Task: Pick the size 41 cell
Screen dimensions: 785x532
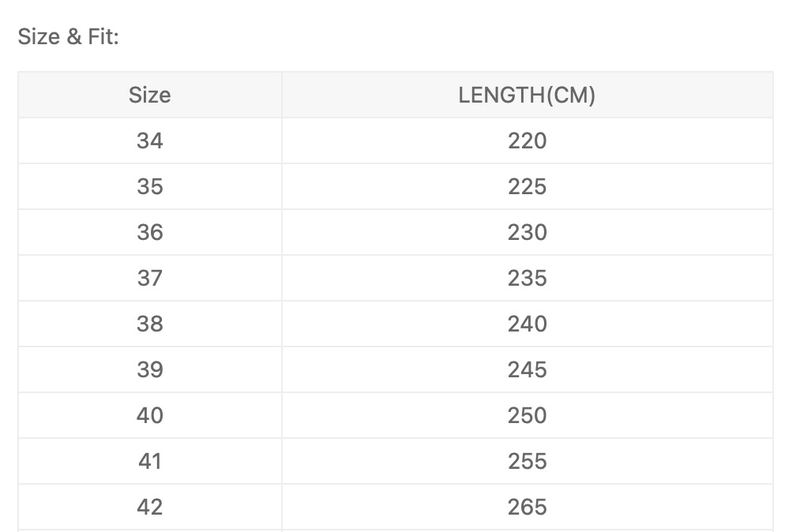Action: 149,461
